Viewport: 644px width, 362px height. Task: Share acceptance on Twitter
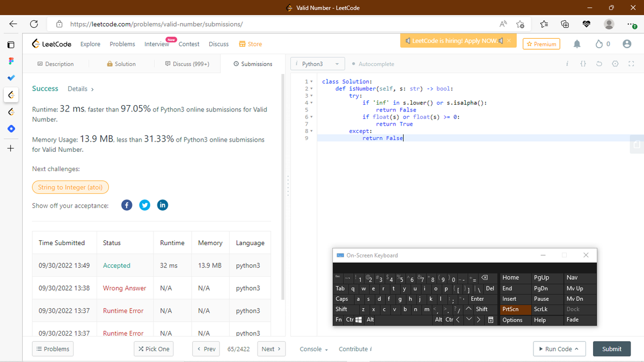pos(144,205)
